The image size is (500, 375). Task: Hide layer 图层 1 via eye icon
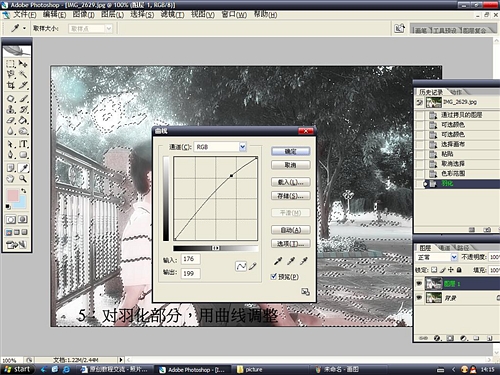(419, 284)
